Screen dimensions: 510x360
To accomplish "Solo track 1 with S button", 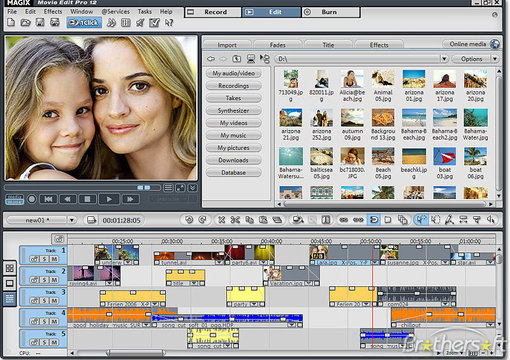I will 45,259.
